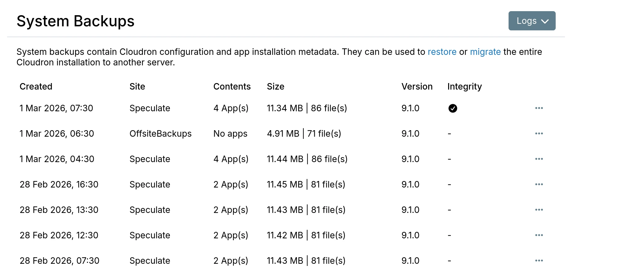This screenshot has width=644, height=274.
Task: Click the Site column header
Action: (137, 86)
